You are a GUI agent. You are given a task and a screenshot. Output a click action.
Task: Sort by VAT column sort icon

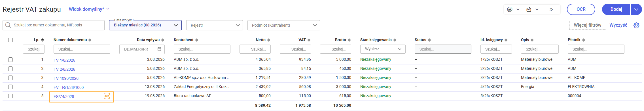[x=309, y=40]
